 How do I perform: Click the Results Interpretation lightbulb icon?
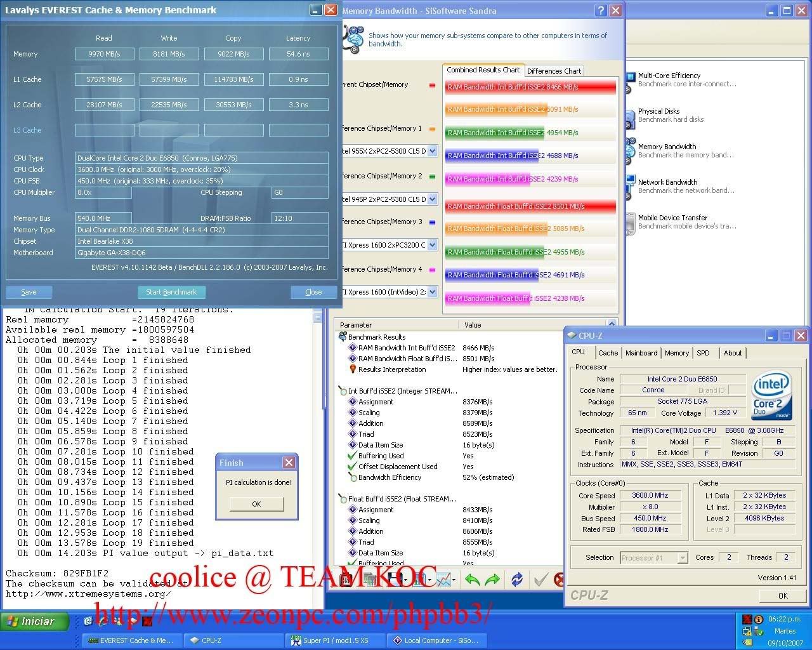pyautogui.click(x=353, y=369)
